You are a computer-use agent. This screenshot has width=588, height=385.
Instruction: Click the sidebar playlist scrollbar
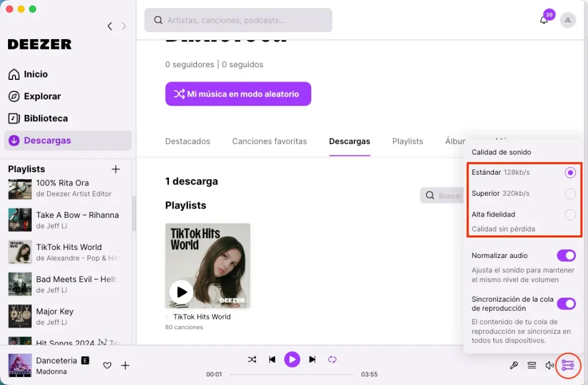click(134, 214)
